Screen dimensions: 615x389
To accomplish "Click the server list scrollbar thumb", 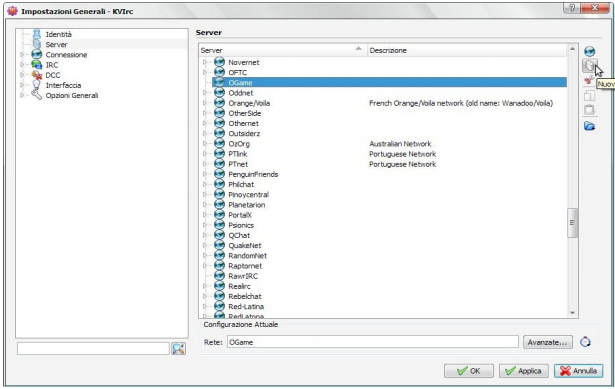I will point(572,223).
